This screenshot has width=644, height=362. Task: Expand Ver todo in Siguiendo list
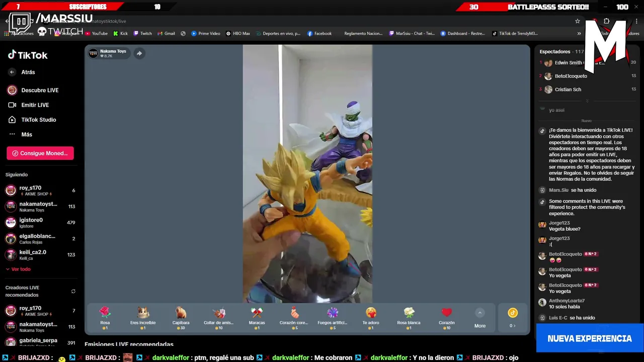tap(18, 269)
